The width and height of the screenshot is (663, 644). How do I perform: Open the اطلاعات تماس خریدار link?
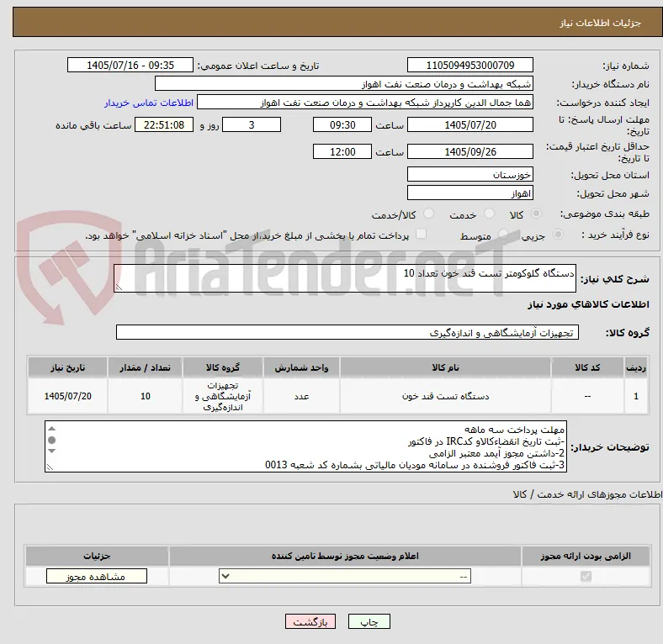tap(149, 103)
